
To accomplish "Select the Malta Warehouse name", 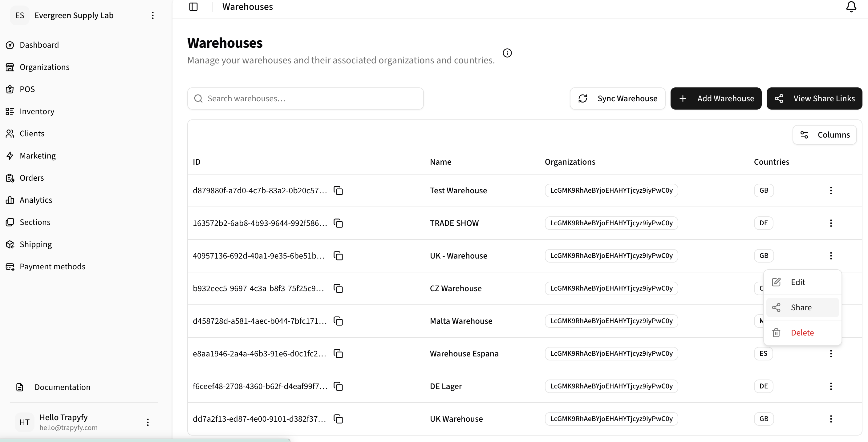I will (x=461, y=321).
